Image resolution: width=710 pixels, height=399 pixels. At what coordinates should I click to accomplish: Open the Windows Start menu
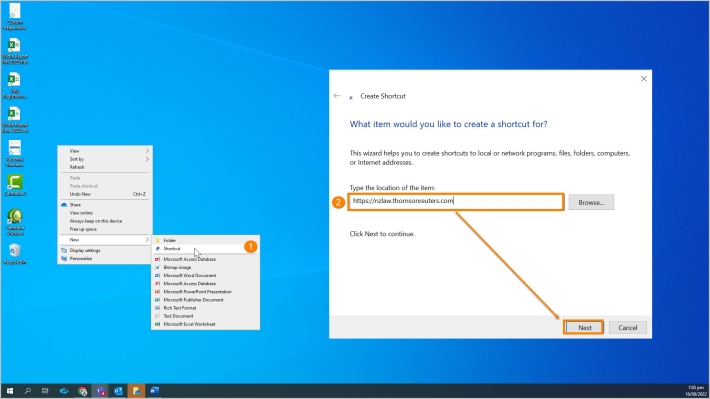[x=10, y=391]
